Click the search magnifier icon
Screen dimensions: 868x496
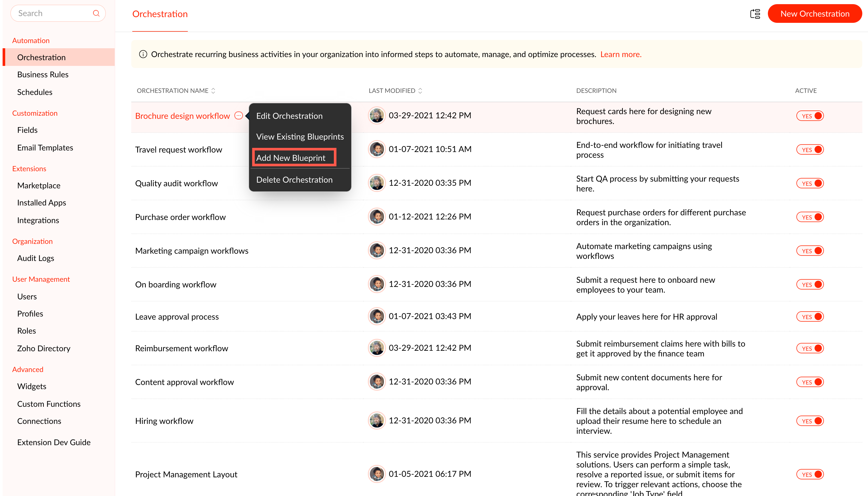(96, 13)
